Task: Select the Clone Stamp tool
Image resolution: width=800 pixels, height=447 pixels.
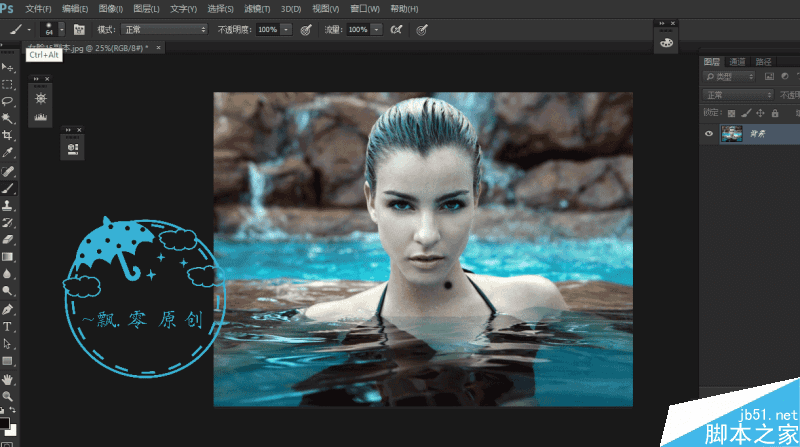Action: pos(7,205)
